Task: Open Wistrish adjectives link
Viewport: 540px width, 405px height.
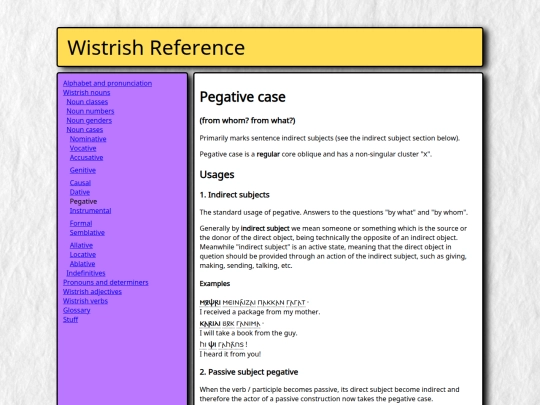Action: click(92, 292)
